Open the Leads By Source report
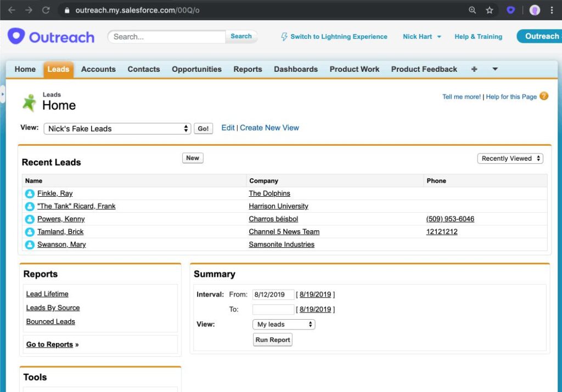Viewport: 562px width, 392px height. pyautogui.click(x=53, y=308)
